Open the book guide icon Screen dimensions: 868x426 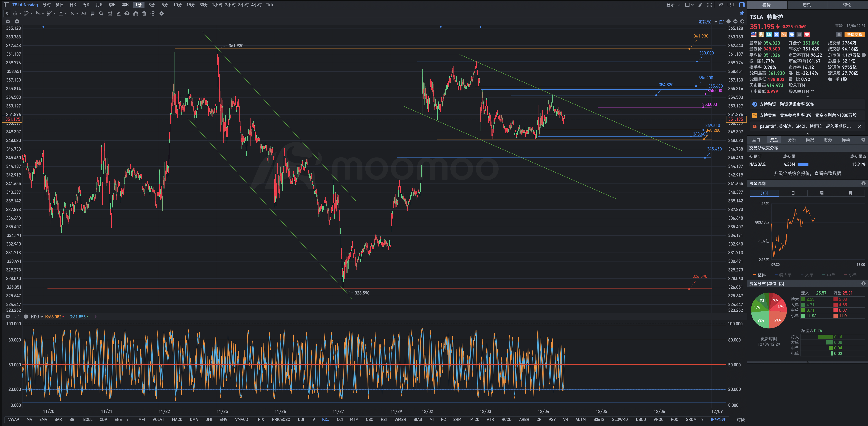click(x=731, y=5)
